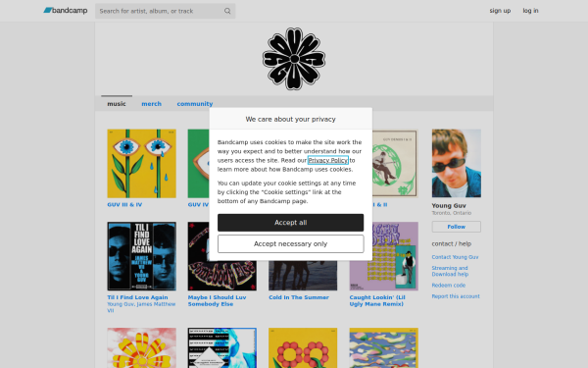Switch to the community tab
Image resolution: width=588 pixels, height=368 pixels.
[x=195, y=104]
